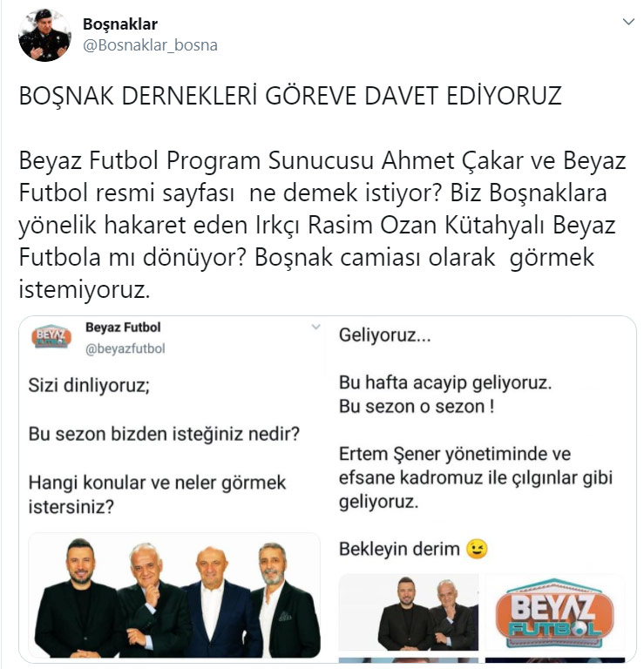
Task: Click the 'Bu sezon bizden isteğiniz nedir?' line
Action: coord(164,435)
